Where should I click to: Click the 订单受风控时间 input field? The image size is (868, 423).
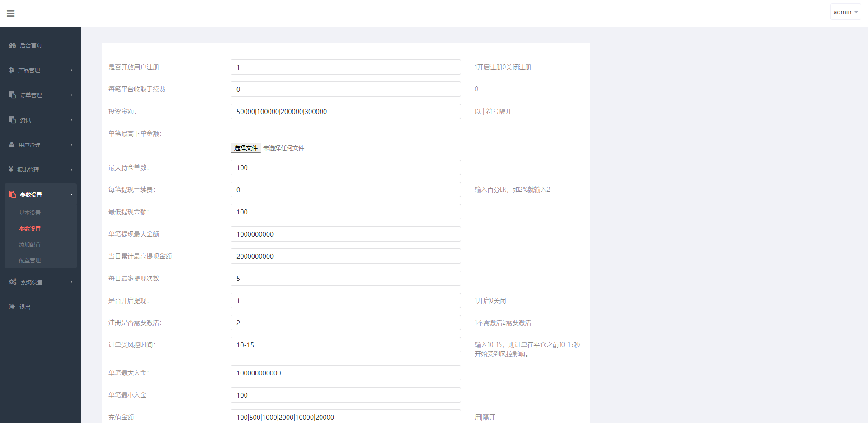click(x=346, y=345)
